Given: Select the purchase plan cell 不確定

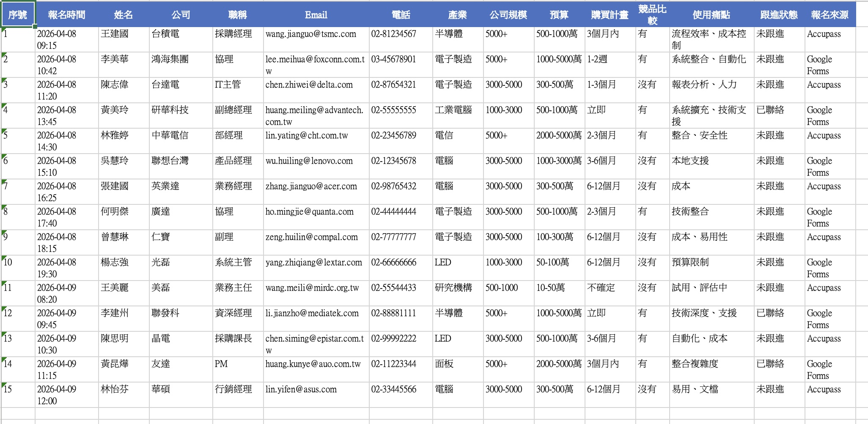Looking at the screenshot, I should click(610, 294).
